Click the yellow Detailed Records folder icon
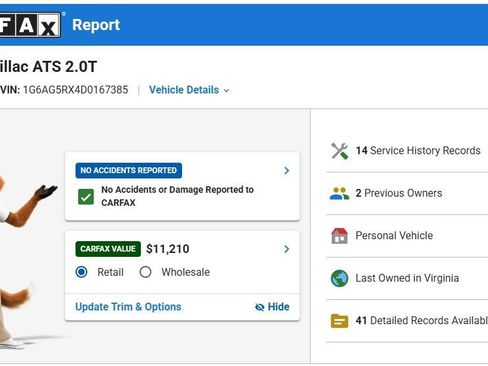 tap(339, 321)
